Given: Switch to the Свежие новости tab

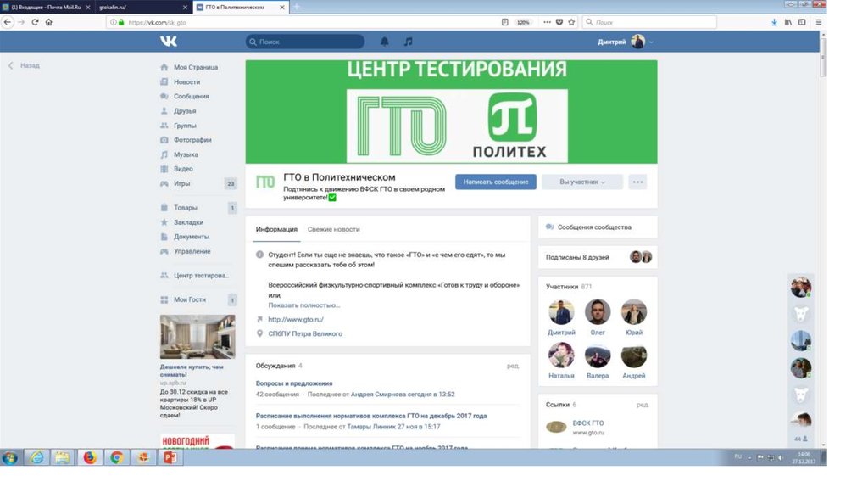Looking at the screenshot, I should [333, 229].
